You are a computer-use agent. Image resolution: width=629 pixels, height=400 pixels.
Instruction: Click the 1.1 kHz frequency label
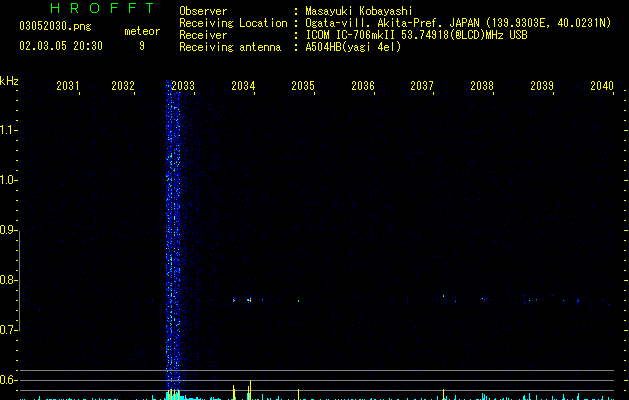coord(8,130)
